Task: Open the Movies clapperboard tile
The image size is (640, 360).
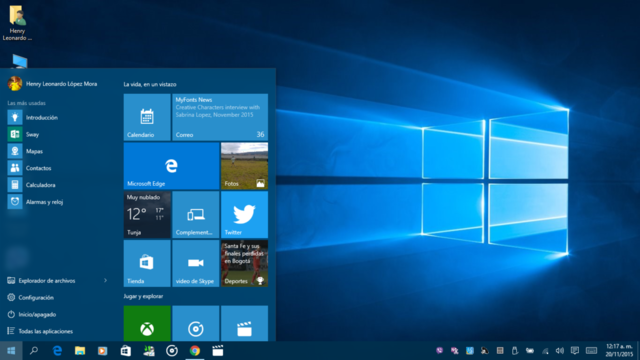Action: pyautogui.click(x=244, y=323)
